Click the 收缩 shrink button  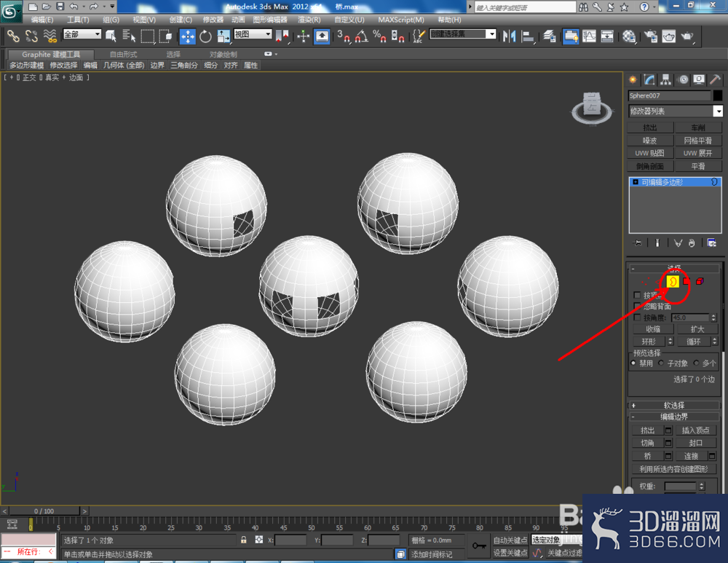(653, 329)
